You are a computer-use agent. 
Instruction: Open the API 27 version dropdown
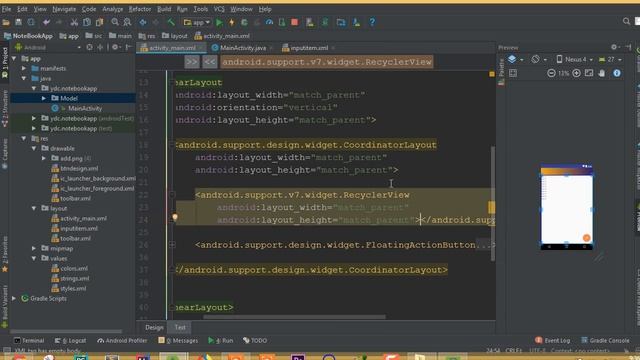(610, 60)
